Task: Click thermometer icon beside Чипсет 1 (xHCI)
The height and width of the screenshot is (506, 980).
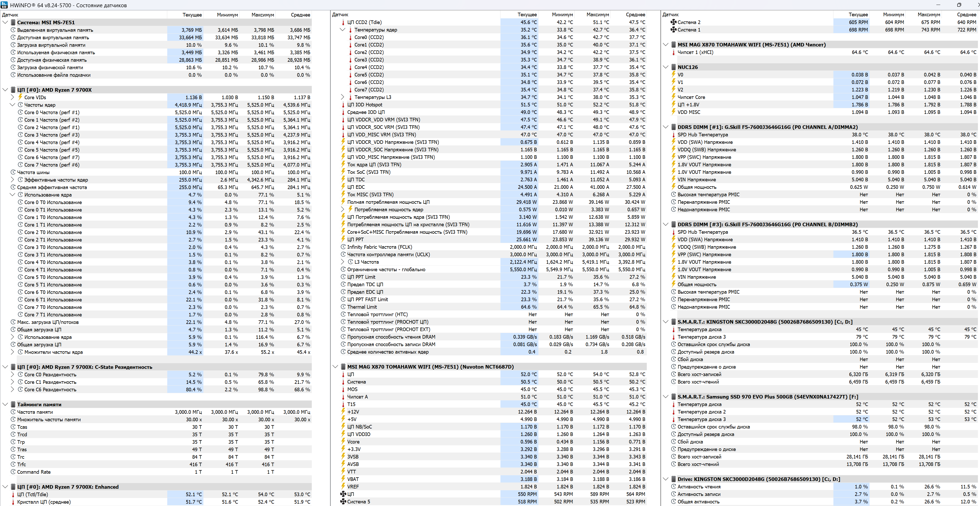Action: click(673, 52)
